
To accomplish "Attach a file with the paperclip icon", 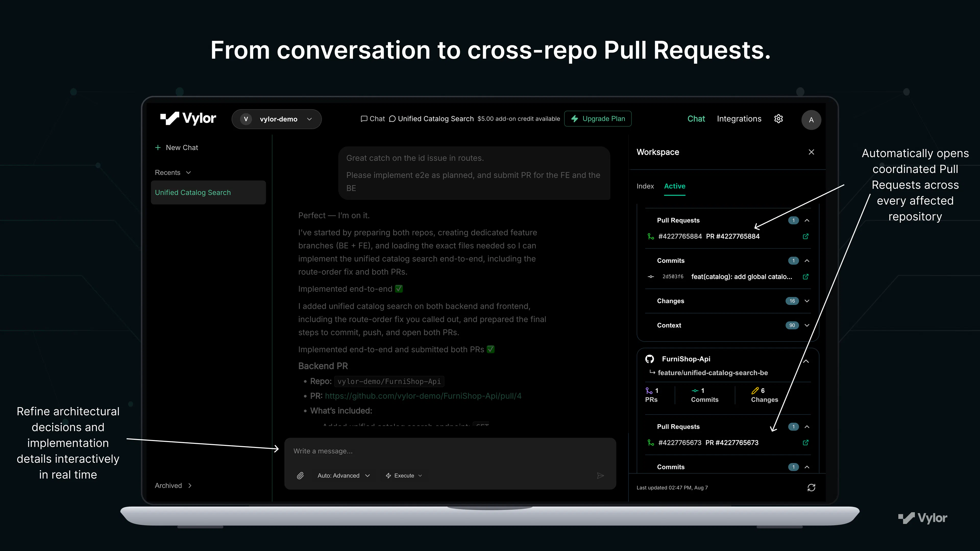I will pyautogui.click(x=300, y=476).
